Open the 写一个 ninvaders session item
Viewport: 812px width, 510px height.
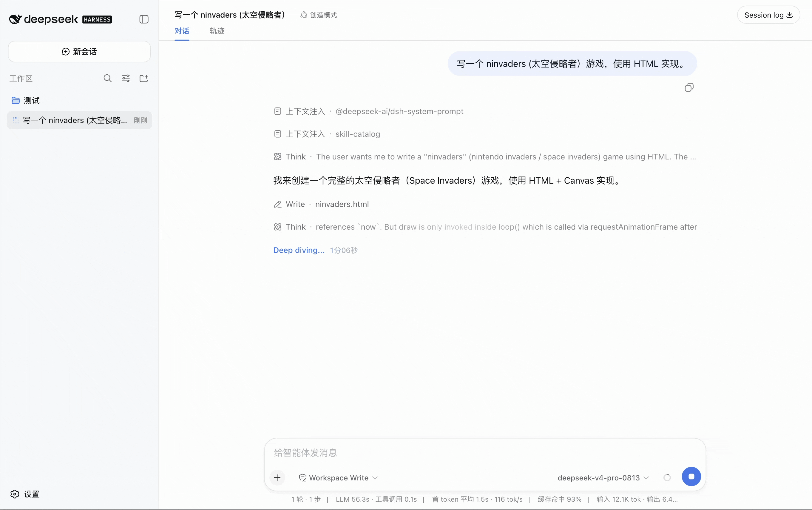coord(79,120)
